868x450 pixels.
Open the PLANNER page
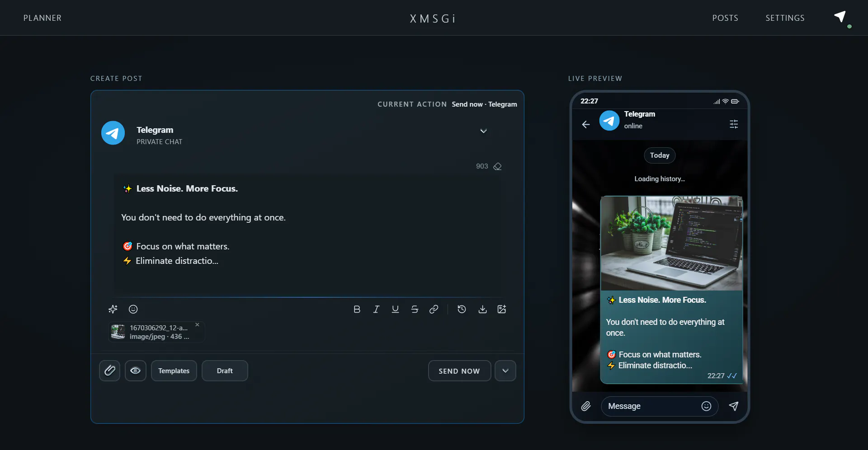[42, 18]
